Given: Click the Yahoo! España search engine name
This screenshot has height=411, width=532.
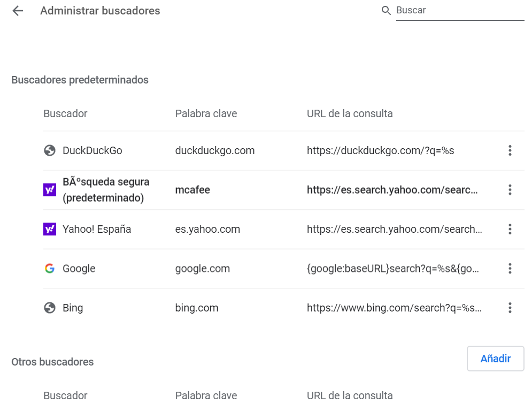Looking at the screenshot, I should tap(97, 229).
